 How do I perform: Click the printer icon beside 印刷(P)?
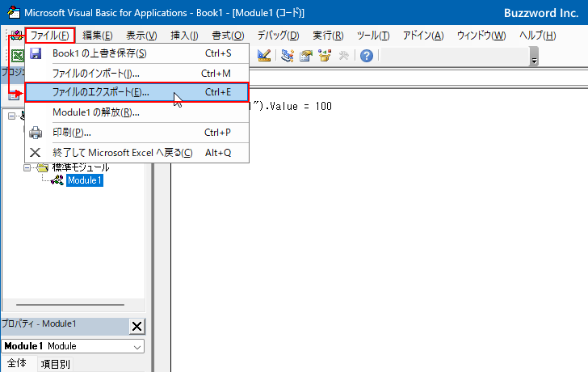click(36, 133)
